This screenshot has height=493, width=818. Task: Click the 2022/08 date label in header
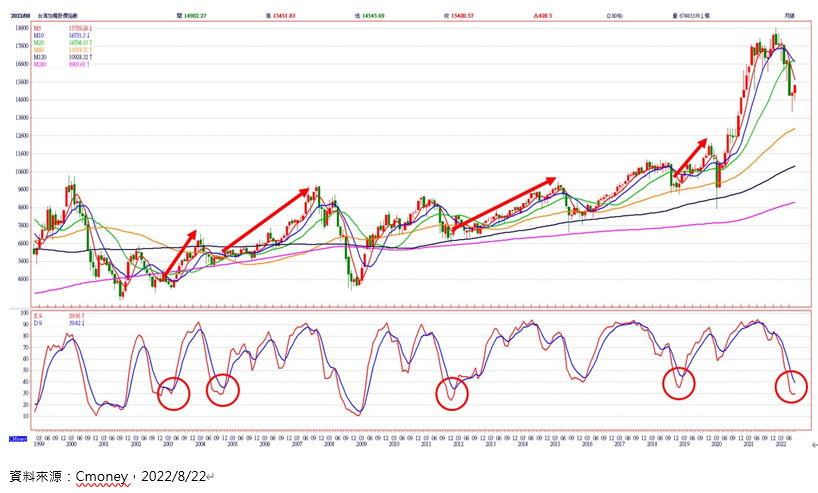(21, 16)
